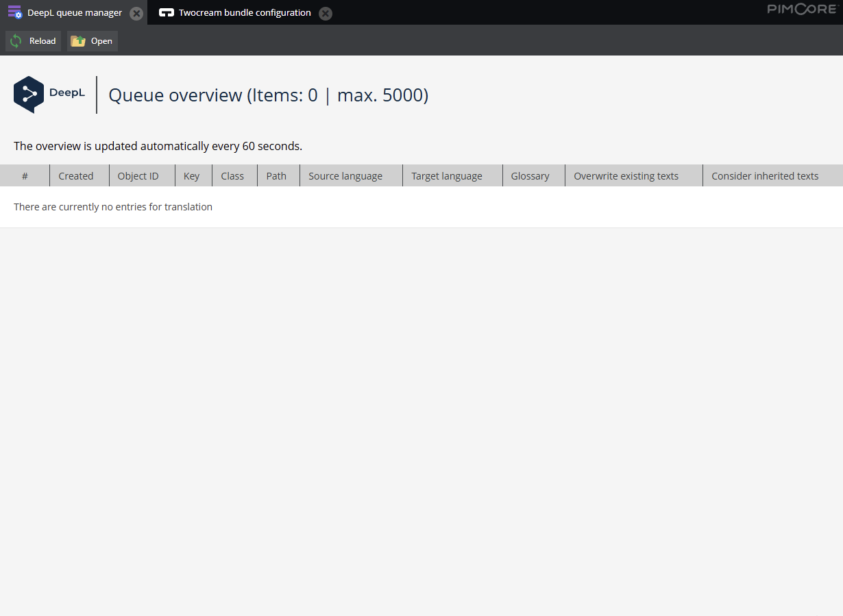843x616 pixels.
Task: Click the DeepL logo
Action: [x=49, y=95]
